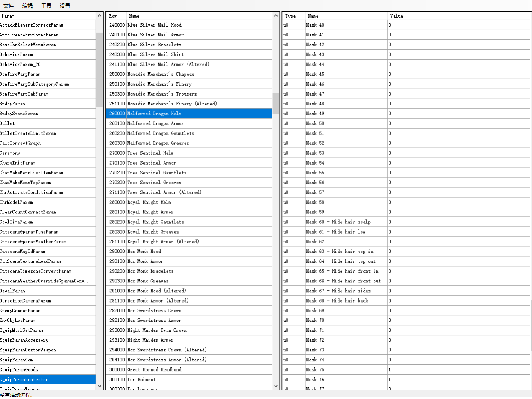Select BehaviorParam in the param list
This screenshot has height=399, width=532.
click(x=16, y=54)
